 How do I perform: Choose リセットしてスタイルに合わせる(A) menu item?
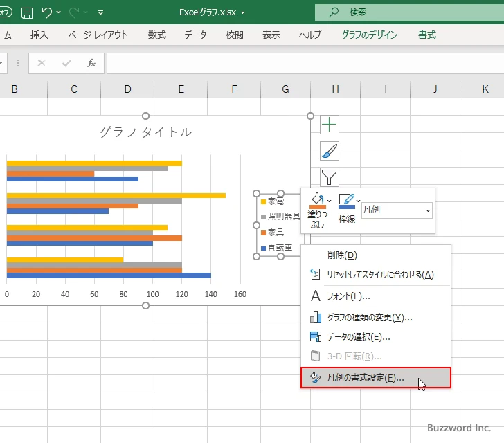376,275
